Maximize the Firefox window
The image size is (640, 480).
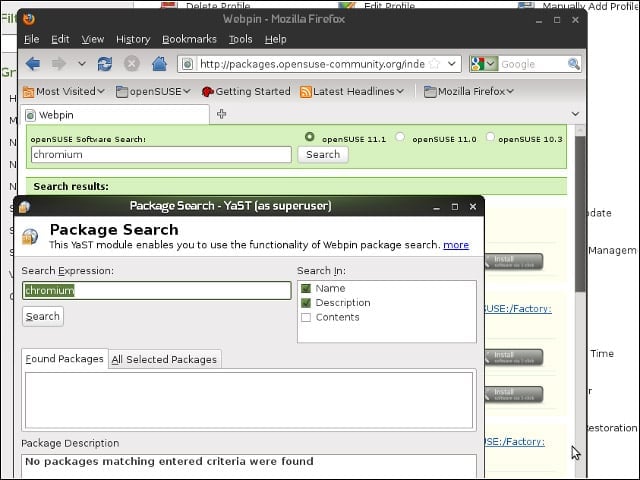pos(557,20)
